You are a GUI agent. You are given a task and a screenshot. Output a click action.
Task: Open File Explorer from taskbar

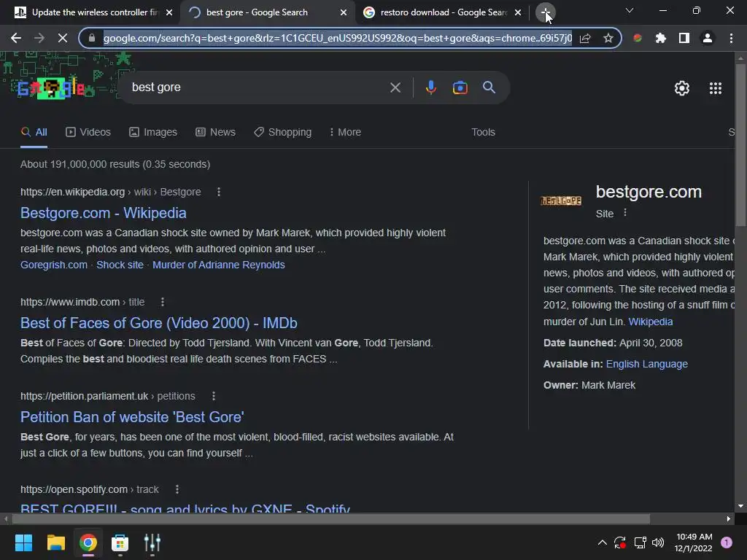(x=55, y=542)
